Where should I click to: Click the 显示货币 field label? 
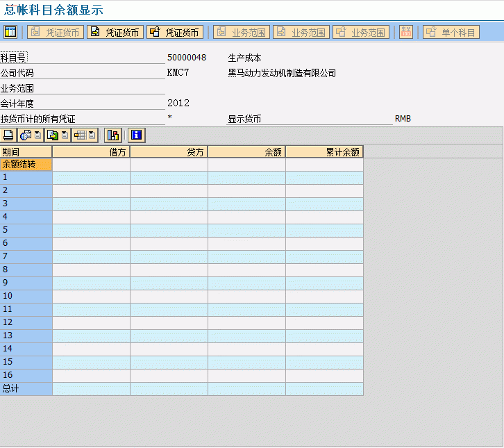coord(244,119)
